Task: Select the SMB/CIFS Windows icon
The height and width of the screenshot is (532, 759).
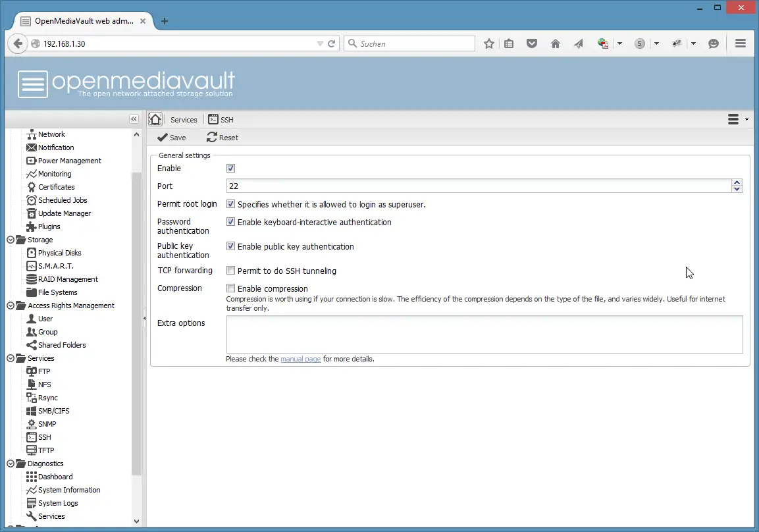Action: click(x=32, y=410)
